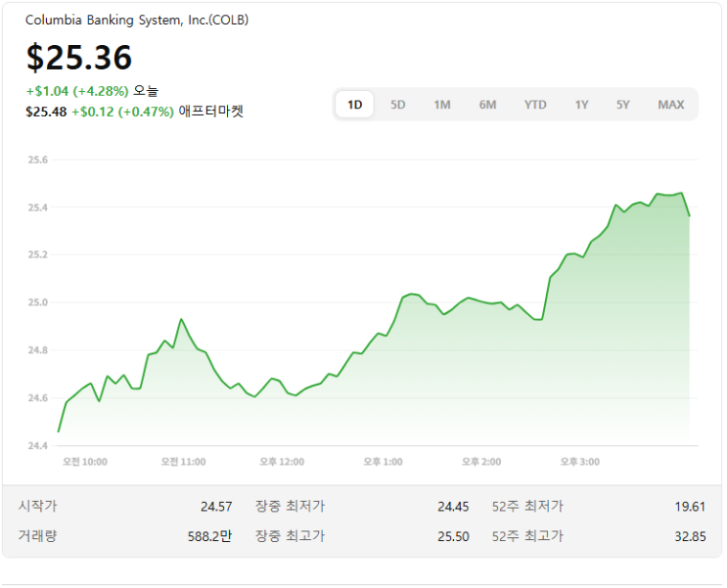Click the 장중 최고가 value 25.50

453,536
